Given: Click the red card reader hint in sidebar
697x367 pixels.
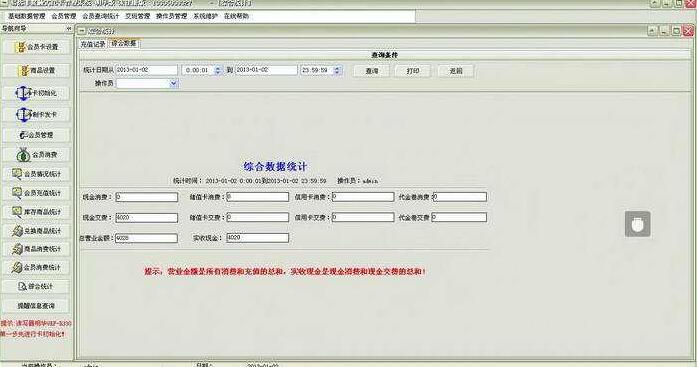Looking at the screenshot, I should tap(36, 328).
